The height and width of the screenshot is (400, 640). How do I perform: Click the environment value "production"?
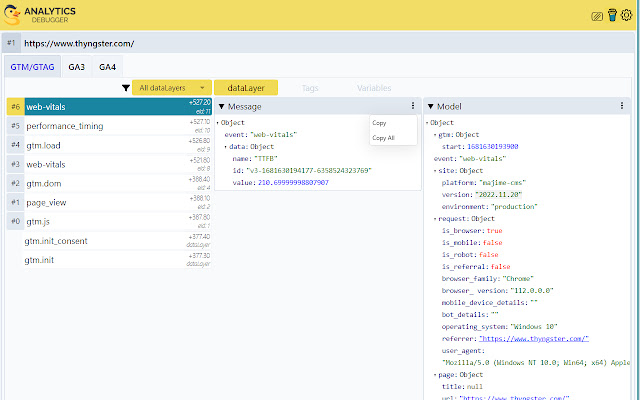(x=514, y=207)
